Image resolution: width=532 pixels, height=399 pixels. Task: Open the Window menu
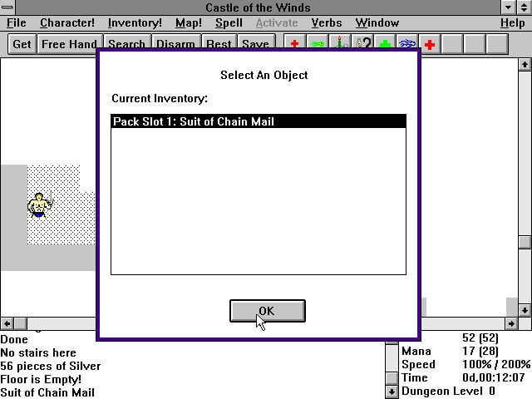click(377, 22)
